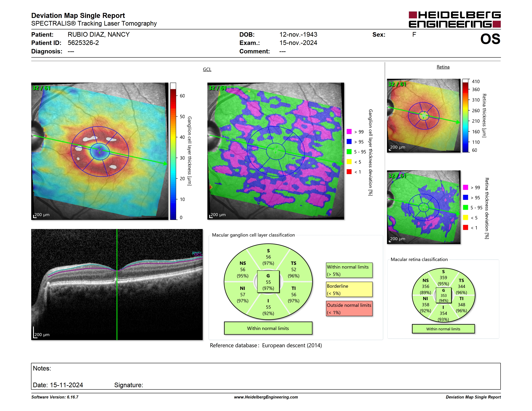
Task: Pick the green 5-95 swatch in Retina legend
Action: pos(465,208)
